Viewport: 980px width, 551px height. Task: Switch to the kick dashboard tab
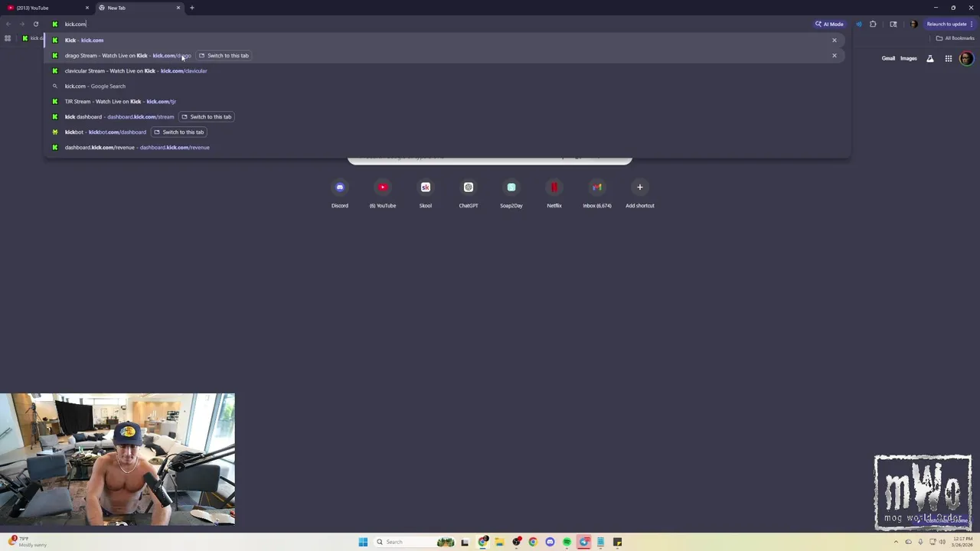click(207, 116)
